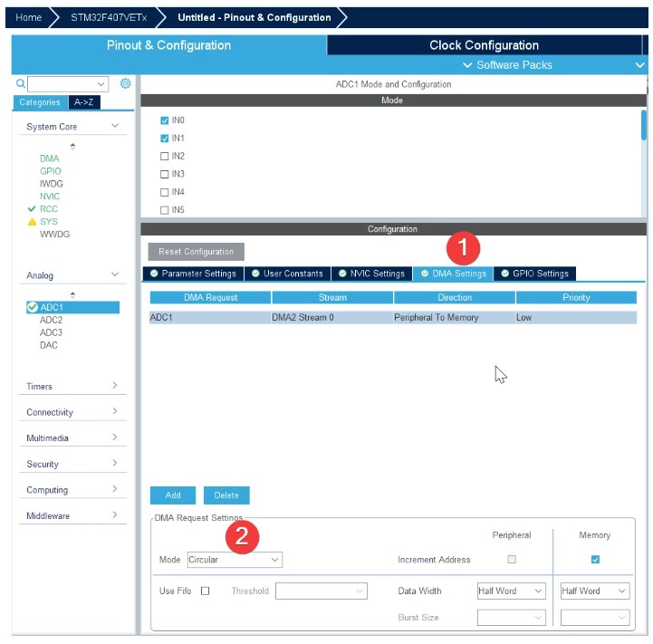653x644 pixels.
Task: Click the Low priority cell
Action: (576, 317)
